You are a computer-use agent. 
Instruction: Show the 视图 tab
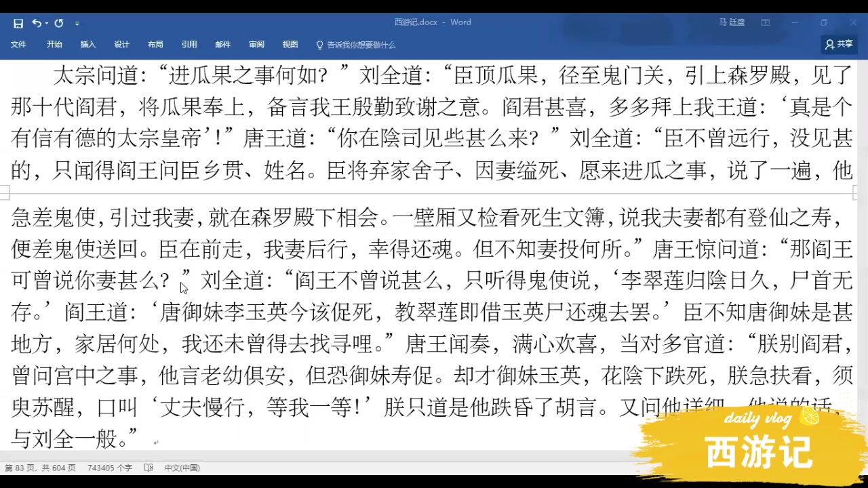[290, 45]
